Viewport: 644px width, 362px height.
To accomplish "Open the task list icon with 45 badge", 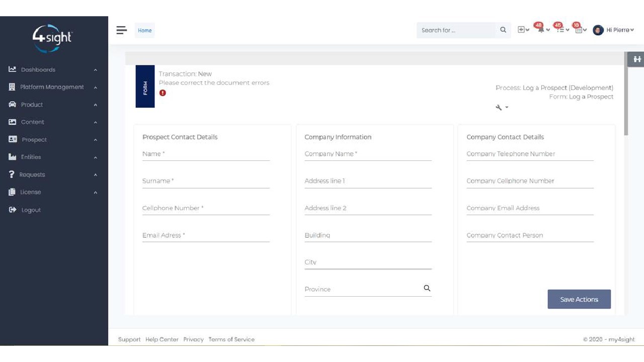I will [560, 30].
